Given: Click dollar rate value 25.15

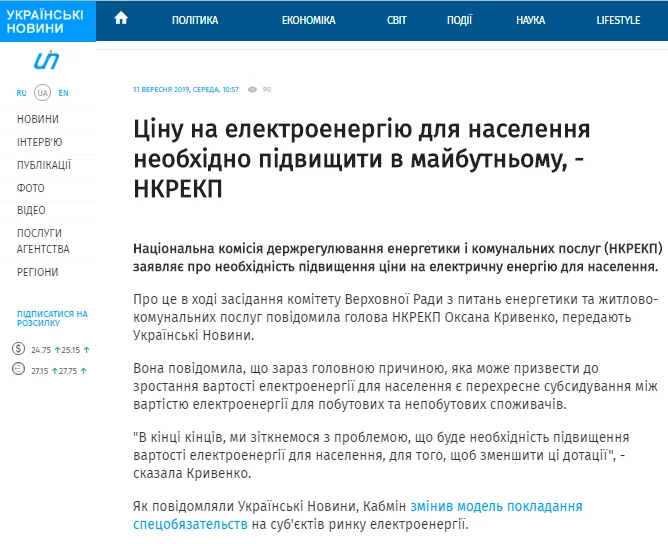Looking at the screenshot, I should (71, 350).
